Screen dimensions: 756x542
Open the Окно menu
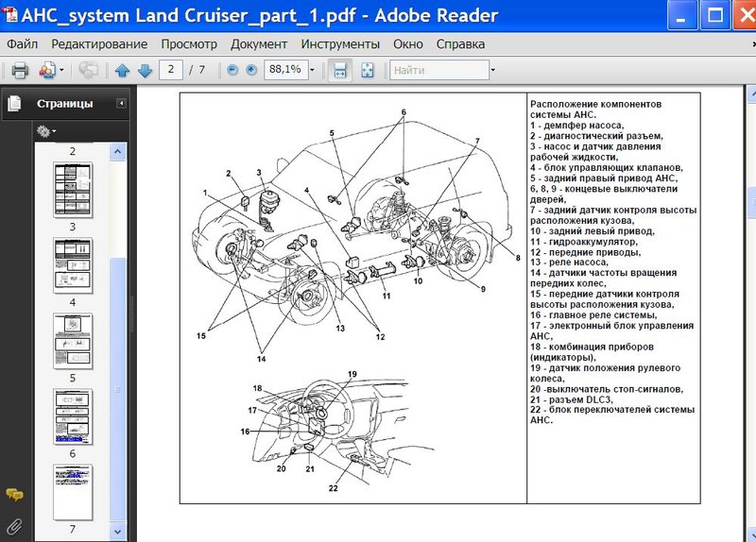(408, 44)
